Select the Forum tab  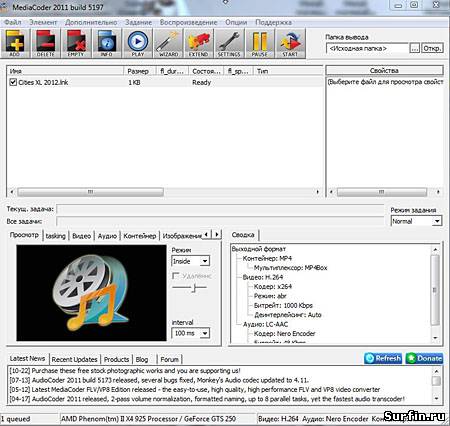169,360
